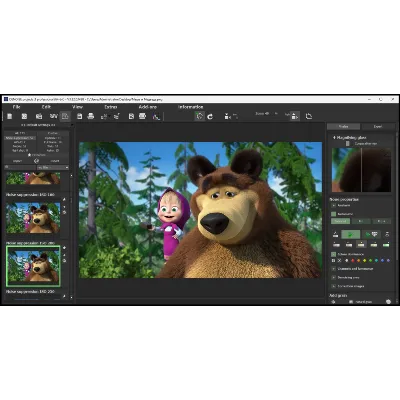Viewport: 400px width, 400px height.
Task: Click the printer icon in the toolbar
Action: point(91,116)
